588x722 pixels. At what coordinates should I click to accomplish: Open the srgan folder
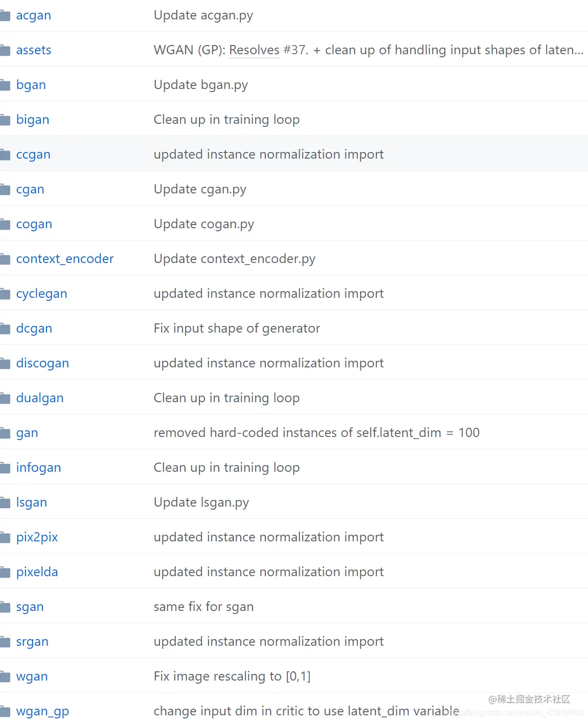(x=32, y=642)
